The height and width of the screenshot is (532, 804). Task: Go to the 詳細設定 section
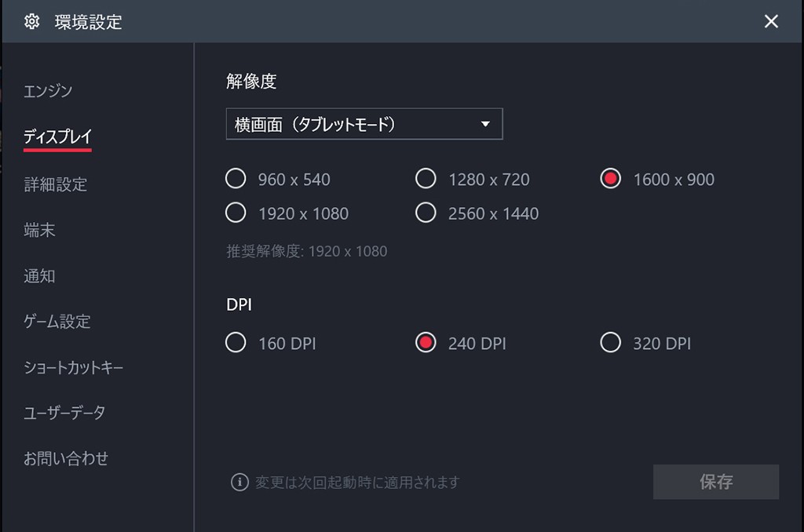tap(55, 184)
